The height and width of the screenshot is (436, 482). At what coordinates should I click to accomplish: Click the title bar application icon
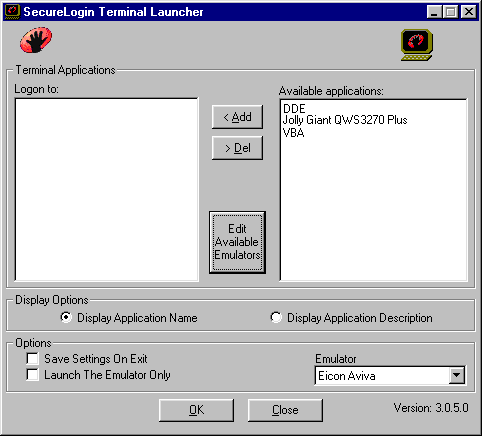[x=12, y=12]
